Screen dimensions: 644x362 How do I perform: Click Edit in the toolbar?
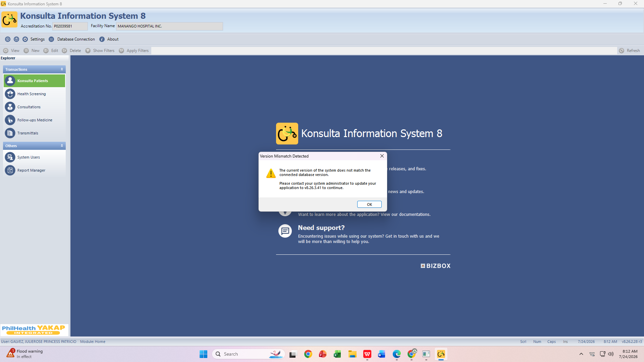coord(51,51)
